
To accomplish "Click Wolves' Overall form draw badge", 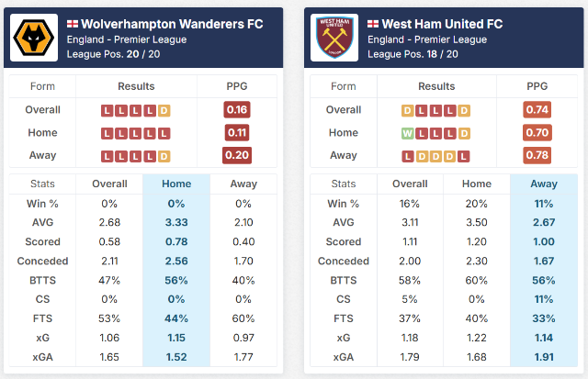I will point(164,110).
